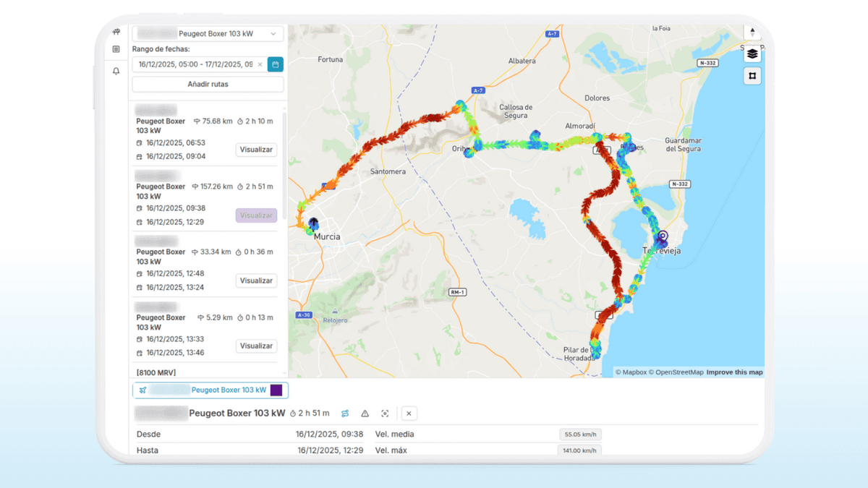868x488 pixels.
Task: Click the 'Hasta' row label
Action: [148, 450]
